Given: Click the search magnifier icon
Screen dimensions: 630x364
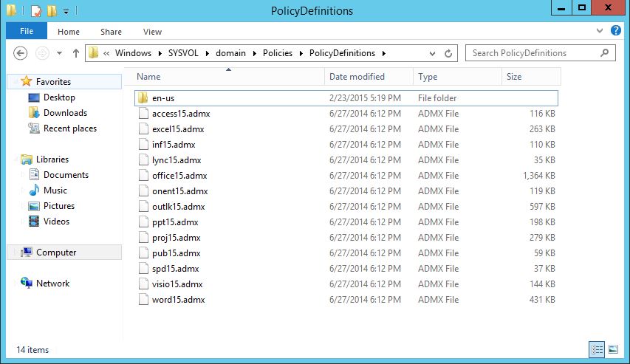Looking at the screenshot, I should coord(604,52).
